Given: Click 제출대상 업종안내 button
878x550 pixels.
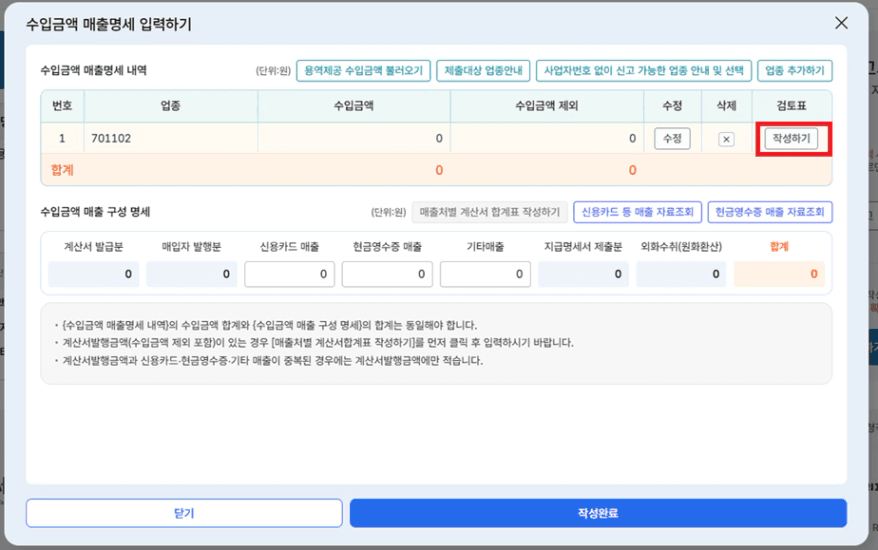Looking at the screenshot, I should (x=483, y=71).
